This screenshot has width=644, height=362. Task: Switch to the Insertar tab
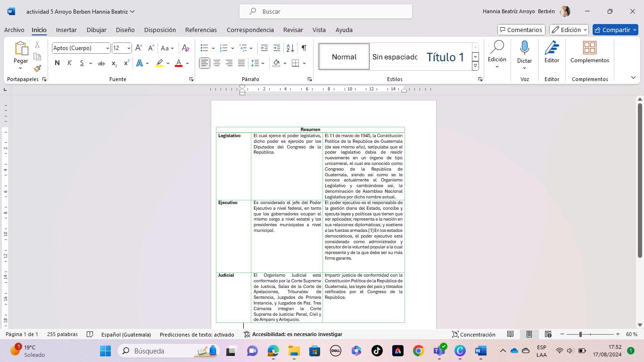coord(66,30)
